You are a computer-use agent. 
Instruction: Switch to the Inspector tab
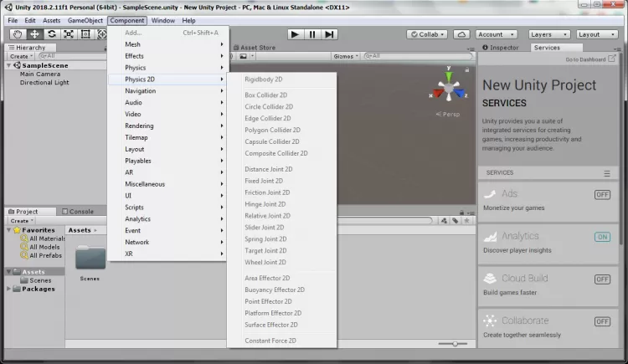pos(501,47)
